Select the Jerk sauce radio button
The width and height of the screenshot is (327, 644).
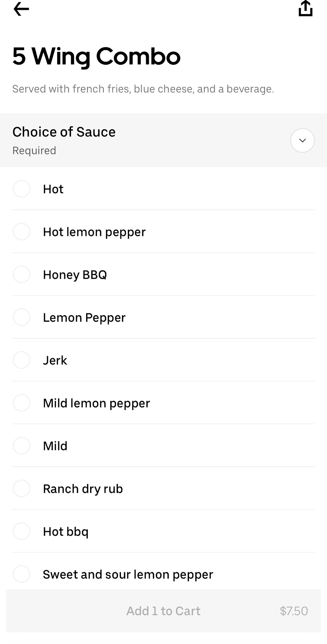21,360
